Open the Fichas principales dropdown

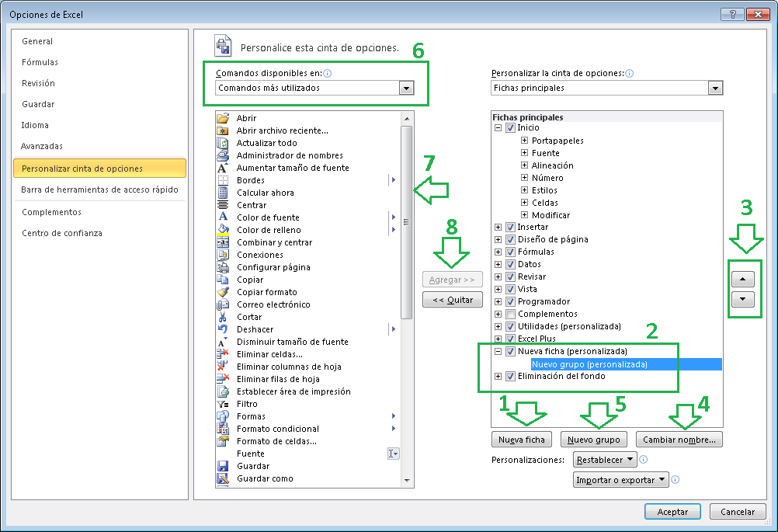pos(715,89)
